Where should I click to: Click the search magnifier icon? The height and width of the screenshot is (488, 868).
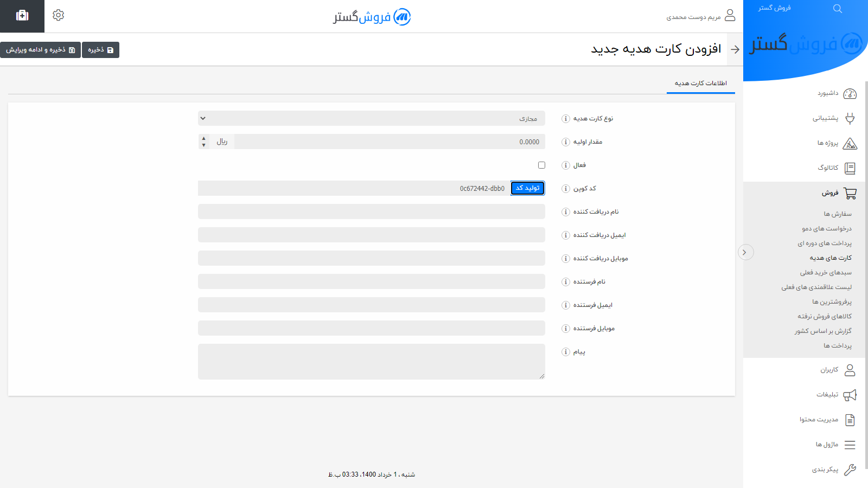[838, 9]
